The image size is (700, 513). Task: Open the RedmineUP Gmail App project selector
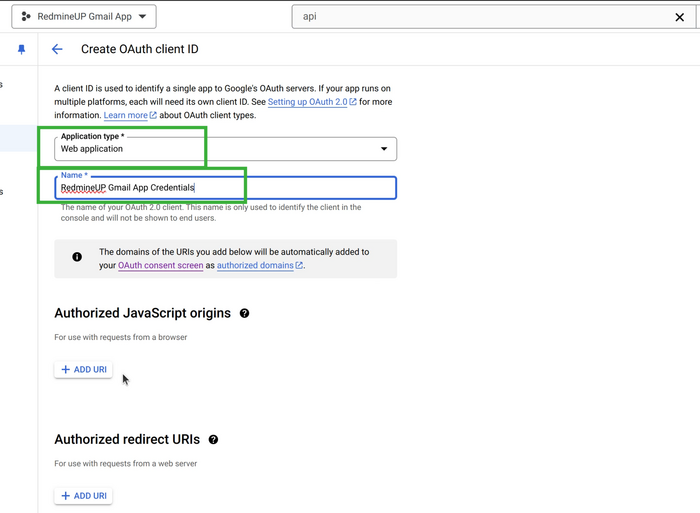pyautogui.click(x=83, y=17)
